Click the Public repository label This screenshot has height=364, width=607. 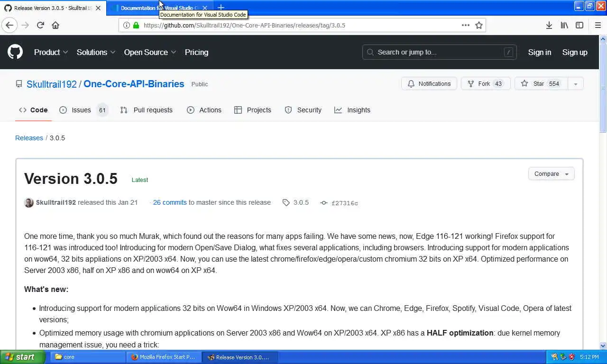point(200,84)
